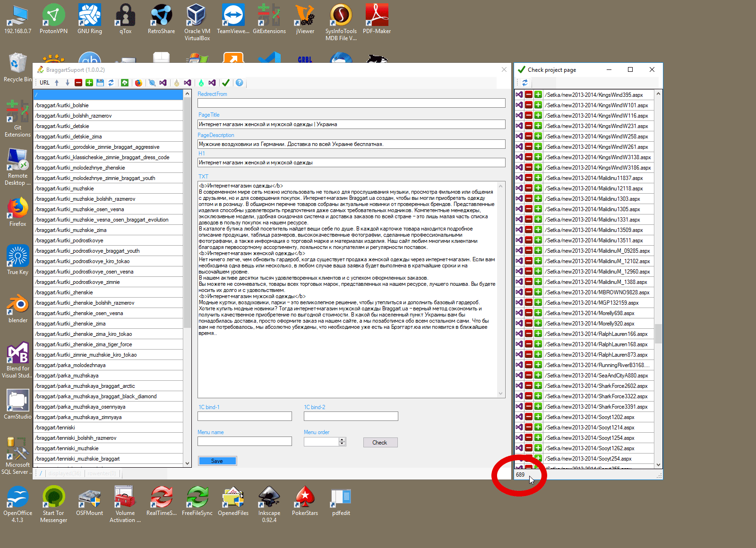The image size is (756, 548).
Task: Select the blender desktop shortcut
Action: point(18,308)
